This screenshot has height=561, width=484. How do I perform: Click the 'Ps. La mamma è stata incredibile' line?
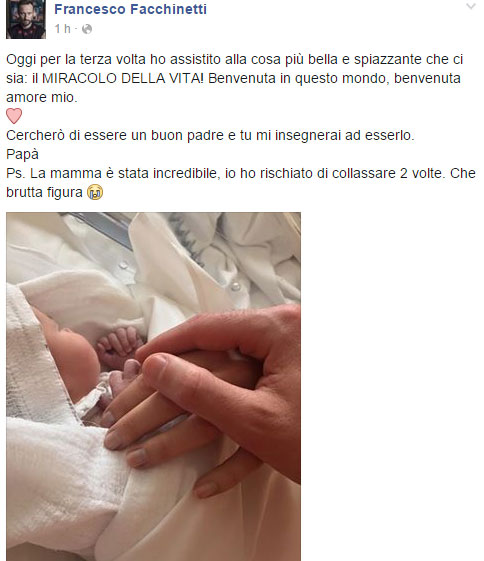[240, 173]
